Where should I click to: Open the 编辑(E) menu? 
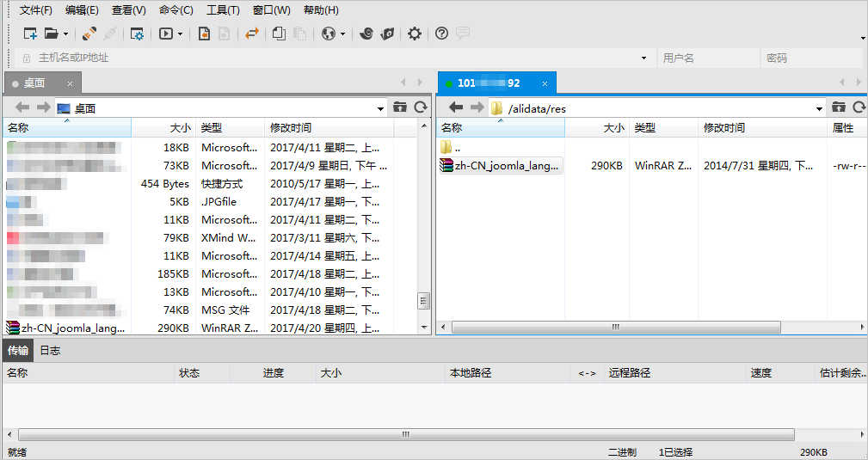82,10
